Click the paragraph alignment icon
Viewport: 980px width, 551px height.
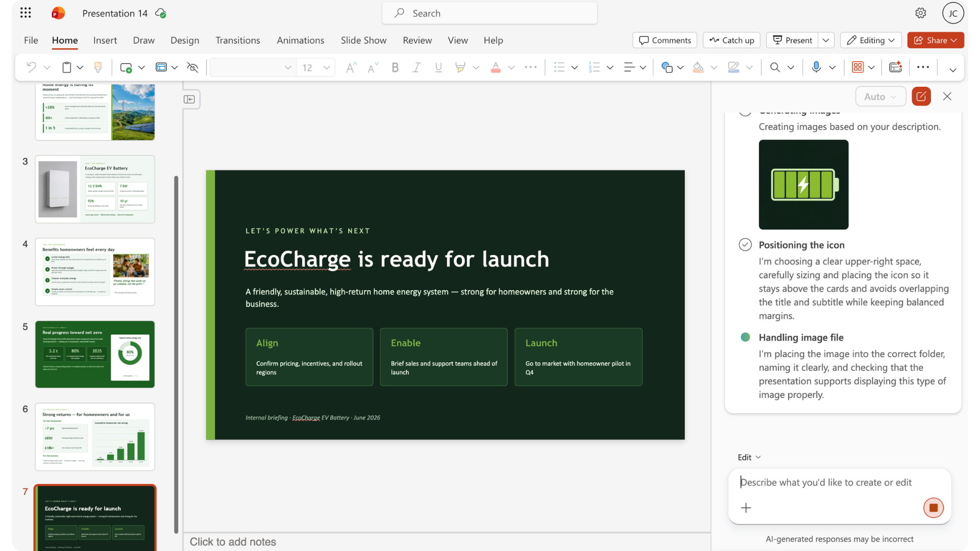[x=629, y=67]
